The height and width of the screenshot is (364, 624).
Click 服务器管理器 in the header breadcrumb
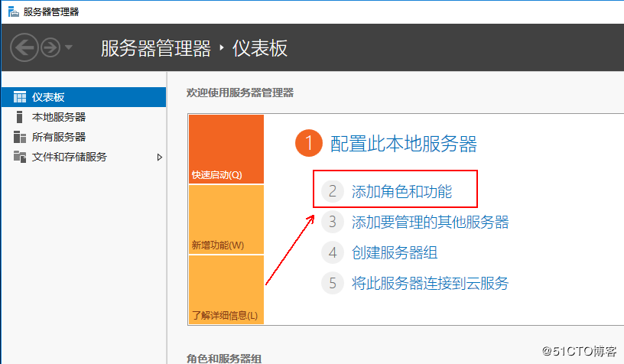pos(155,48)
